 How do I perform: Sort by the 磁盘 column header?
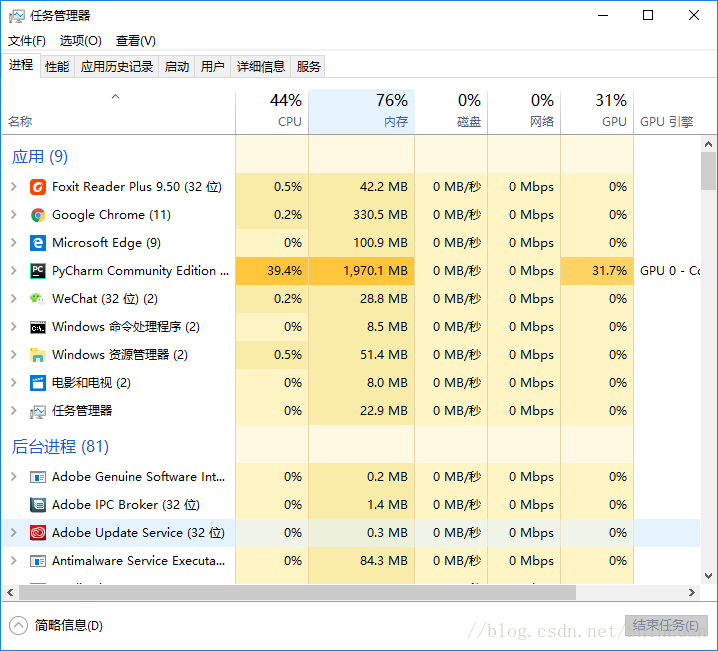[451, 112]
